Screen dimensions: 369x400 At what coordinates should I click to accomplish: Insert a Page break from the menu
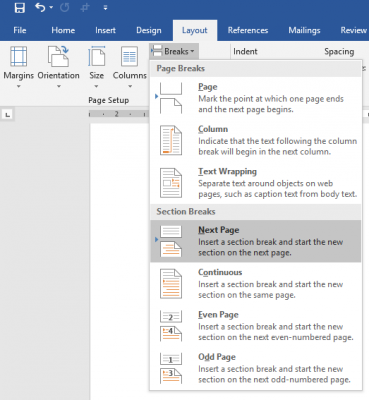[x=256, y=98]
